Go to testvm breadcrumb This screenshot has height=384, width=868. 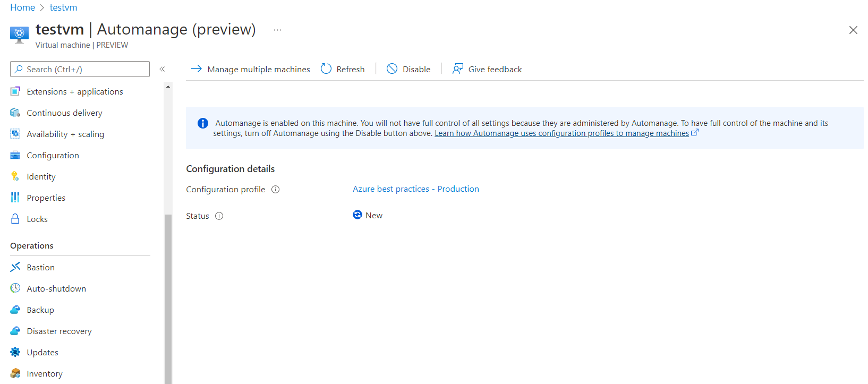click(63, 7)
